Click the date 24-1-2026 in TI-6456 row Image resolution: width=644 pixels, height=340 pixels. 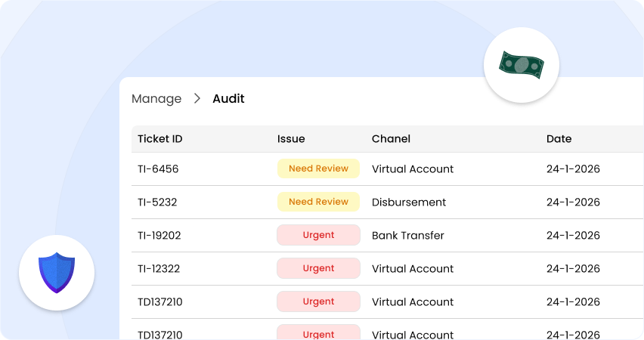[x=573, y=169]
